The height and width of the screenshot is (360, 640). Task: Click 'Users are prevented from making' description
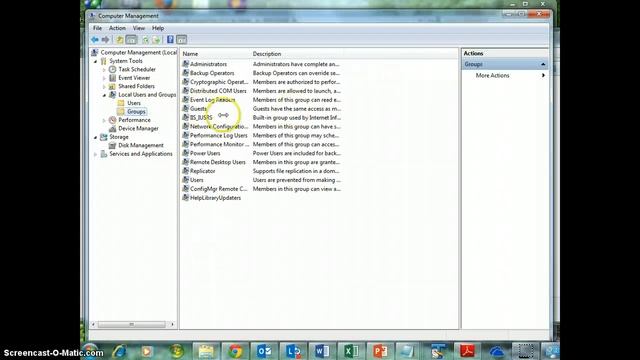[x=297, y=180]
